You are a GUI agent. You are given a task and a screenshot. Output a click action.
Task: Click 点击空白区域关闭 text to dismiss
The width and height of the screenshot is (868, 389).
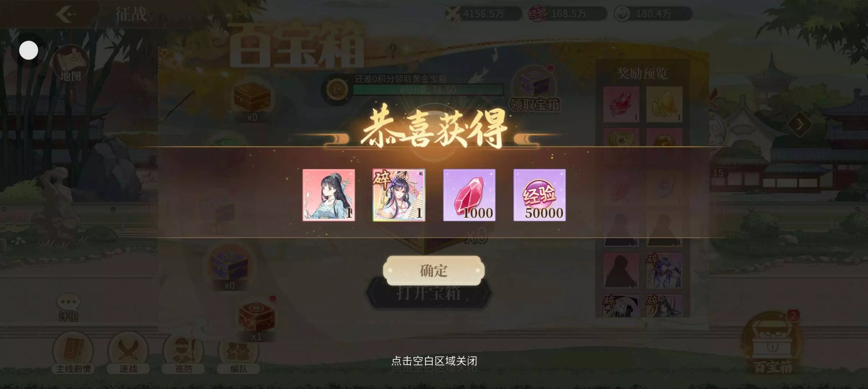(x=434, y=361)
